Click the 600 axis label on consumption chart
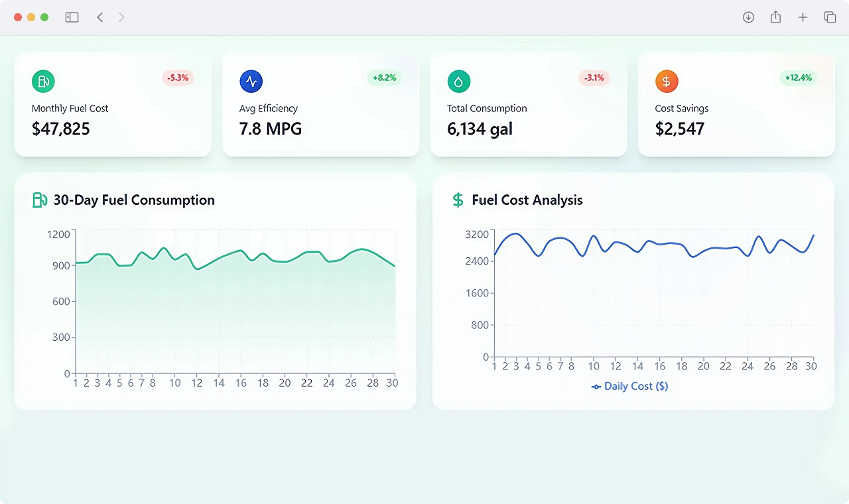The height and width of the screenshot is (504, 849). tap(61, 301)
